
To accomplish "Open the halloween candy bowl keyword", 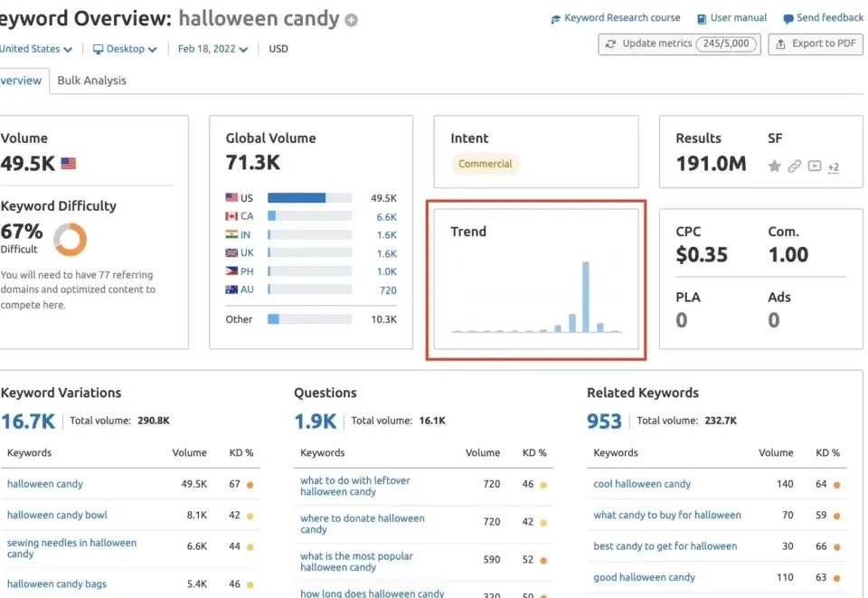I will click(57, 515).
